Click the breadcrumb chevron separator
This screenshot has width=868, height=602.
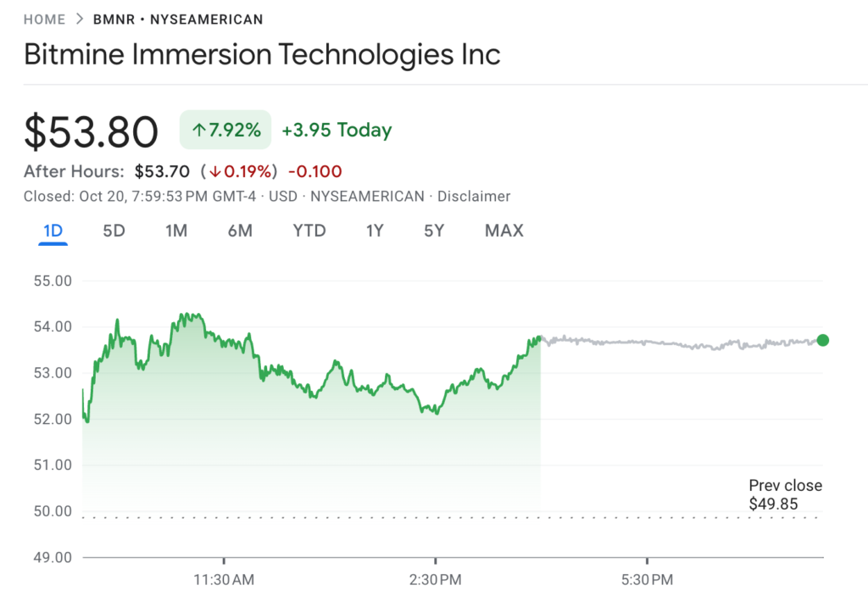pos(78,19)
